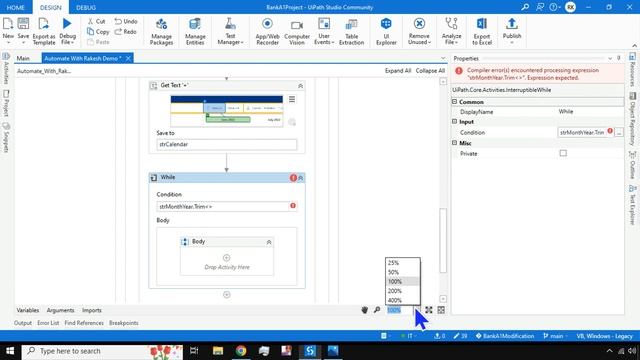Image resolution: width=640 pixels, height=360 pixels.
Task: Collapse the Body sequence
Action: [269, 242]
